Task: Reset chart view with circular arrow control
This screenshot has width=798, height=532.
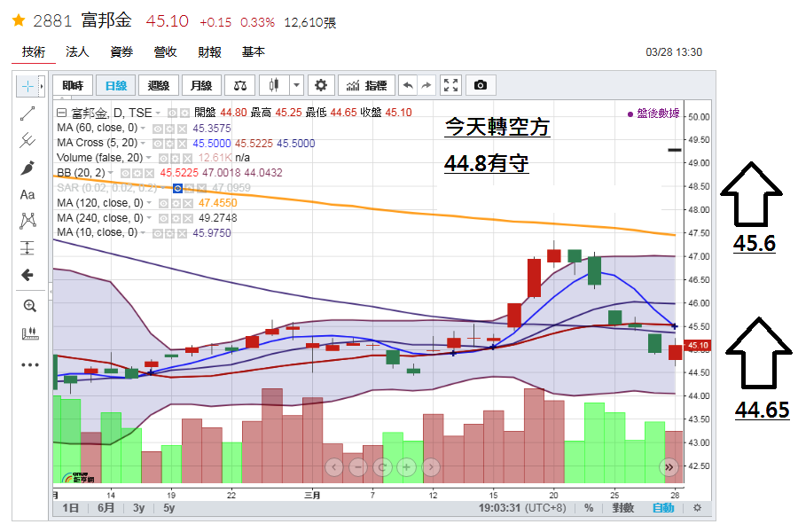Action: 382,467
